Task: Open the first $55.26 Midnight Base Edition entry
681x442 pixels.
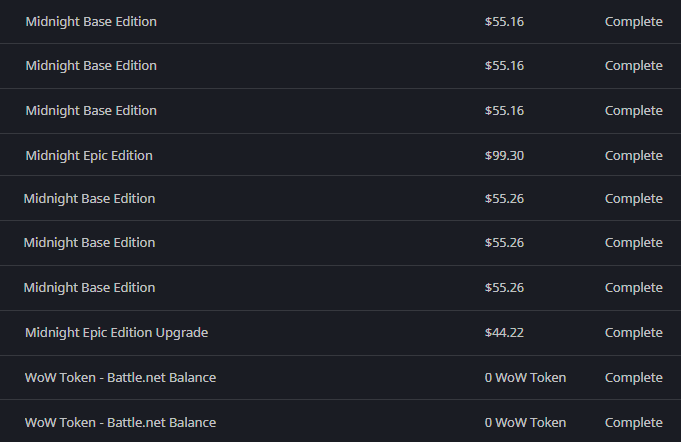Action: click(90, 199)
